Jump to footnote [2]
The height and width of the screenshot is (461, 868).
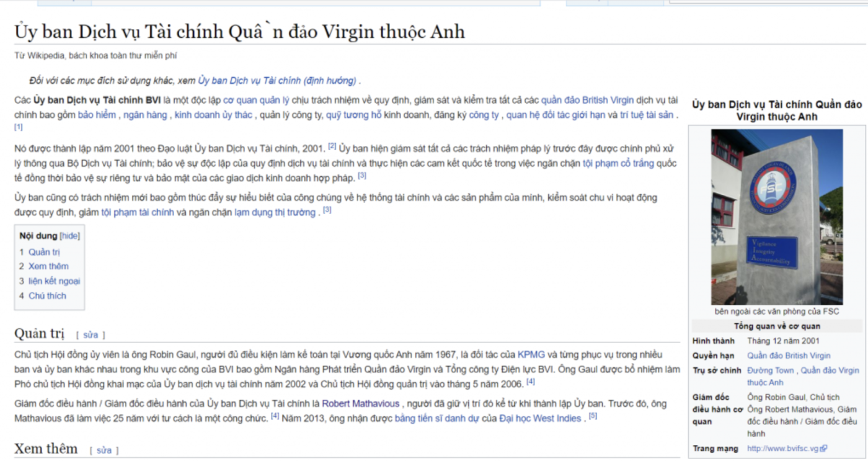click(x=332, y=146)
